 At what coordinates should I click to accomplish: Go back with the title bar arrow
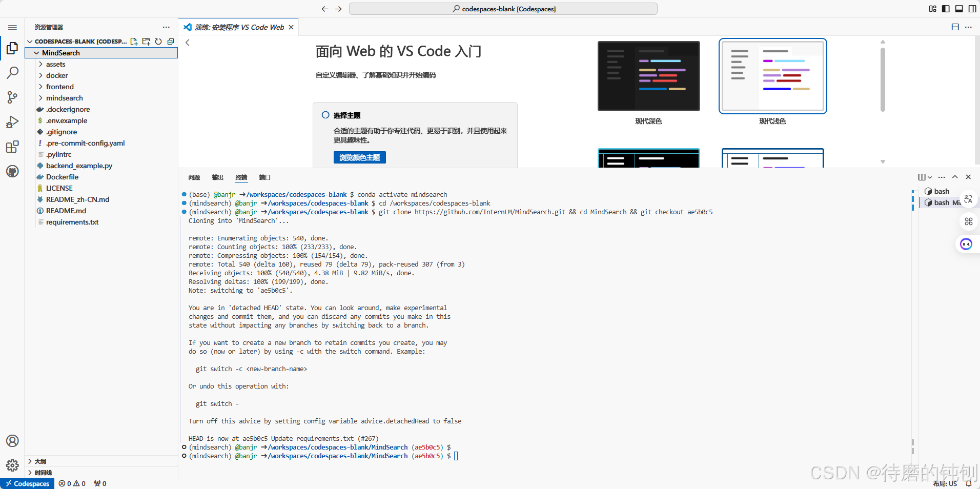tap(324, 9)
